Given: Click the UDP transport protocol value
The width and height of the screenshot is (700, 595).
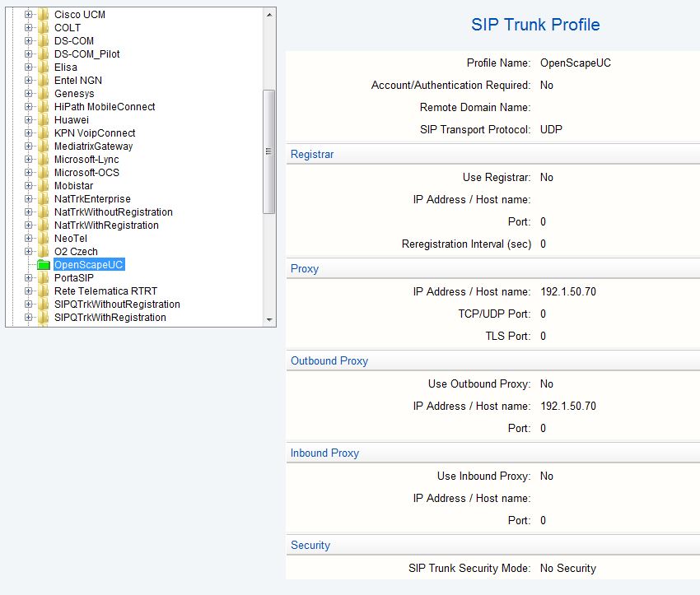Looking at the screenshot, I should point(551,130).
